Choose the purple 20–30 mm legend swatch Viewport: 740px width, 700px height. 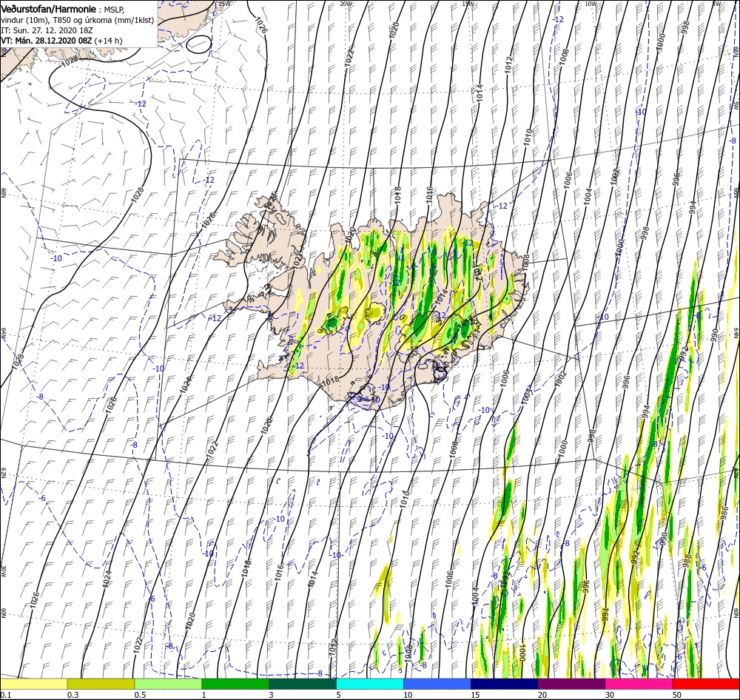(571, 684)
